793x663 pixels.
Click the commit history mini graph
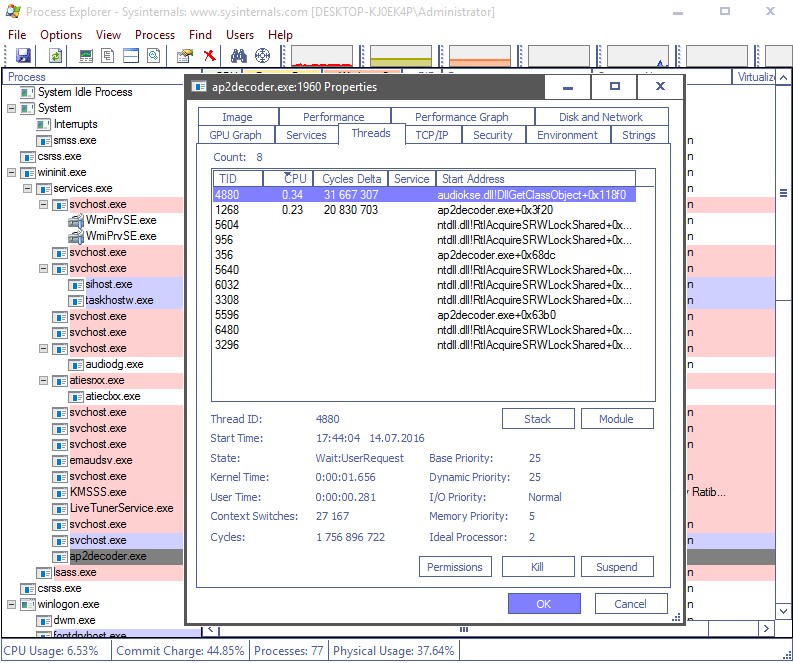pyautogui.click(x=401, y=56)
